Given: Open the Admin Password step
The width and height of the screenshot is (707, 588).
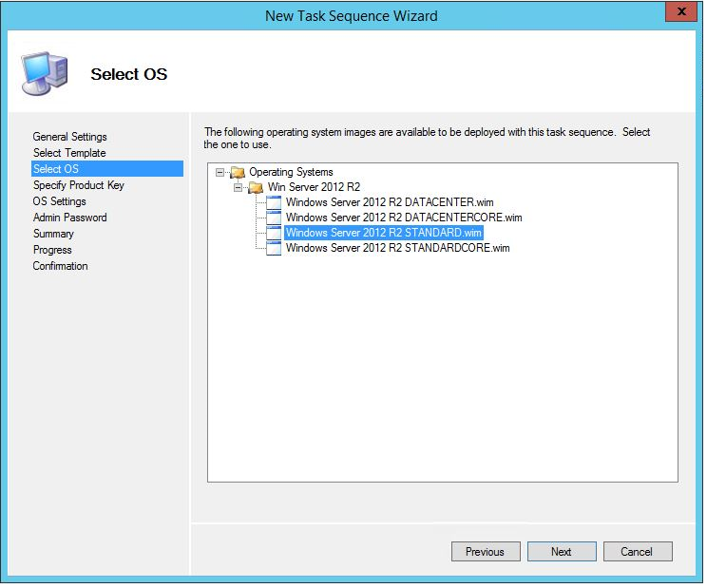Looking at the screenshot, I should point(70,218).
